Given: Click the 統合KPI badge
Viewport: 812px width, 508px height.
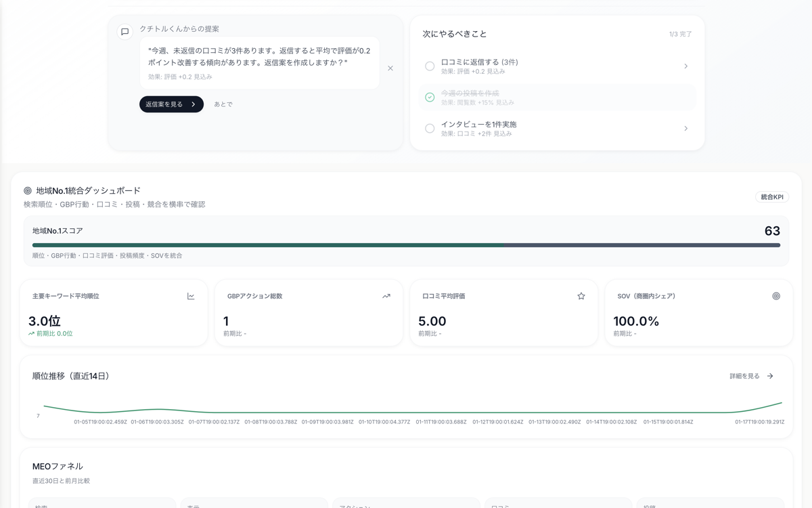Looking at the screenshot, I should tap(771, 196).
